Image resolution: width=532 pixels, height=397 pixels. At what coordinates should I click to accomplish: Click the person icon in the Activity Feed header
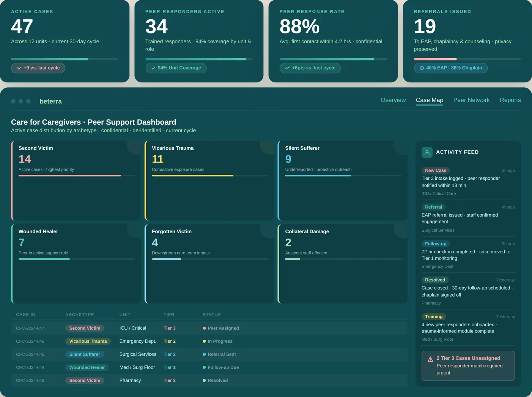pyautogui.click(x=427, y=152)
